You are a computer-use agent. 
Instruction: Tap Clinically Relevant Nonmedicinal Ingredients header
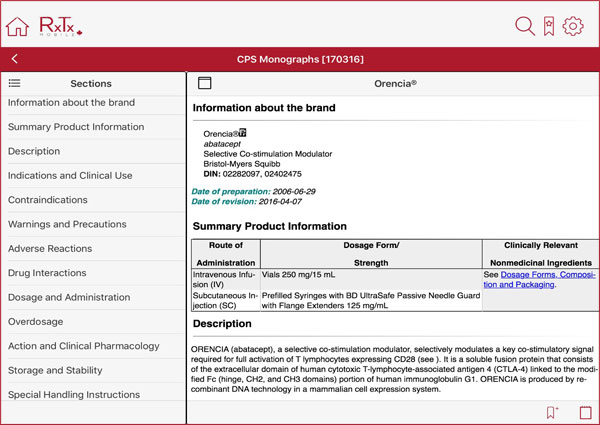point(541,254)
